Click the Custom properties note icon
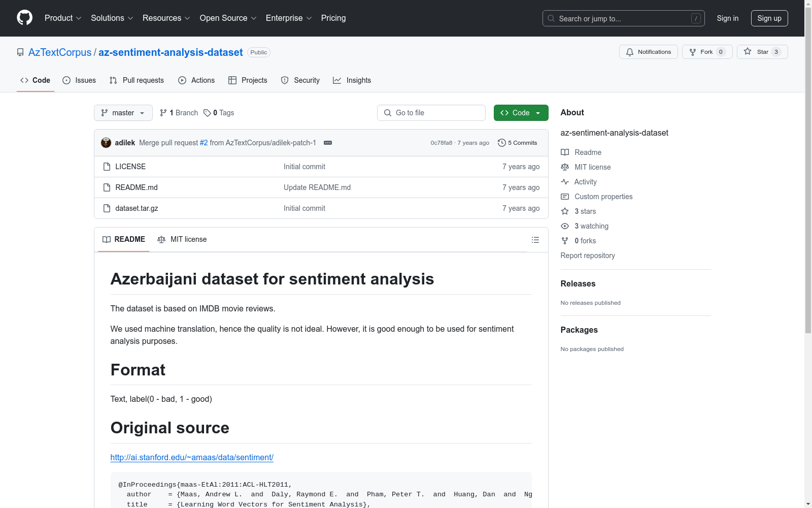Viewport: 812px width, 508px height. tap(565, 197)
